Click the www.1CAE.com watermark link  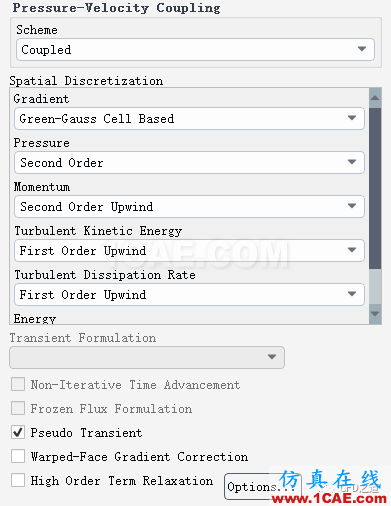tap(329, 498)
